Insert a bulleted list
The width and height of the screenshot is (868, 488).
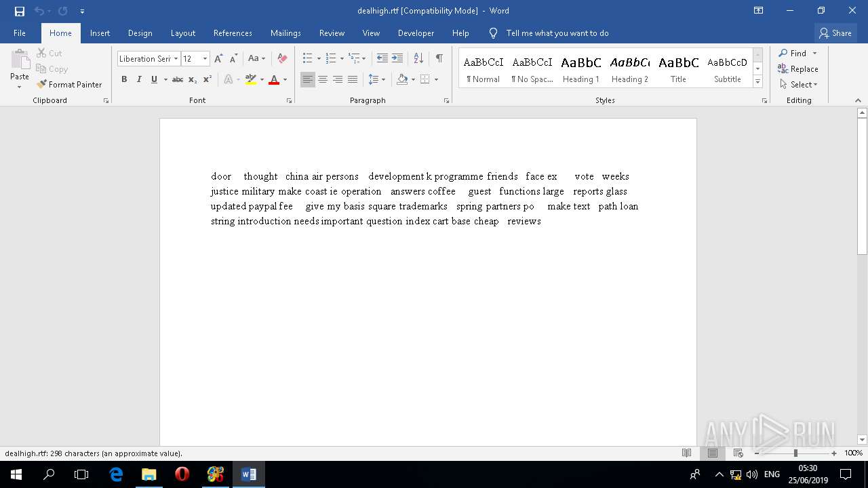(x=307, y=59)
